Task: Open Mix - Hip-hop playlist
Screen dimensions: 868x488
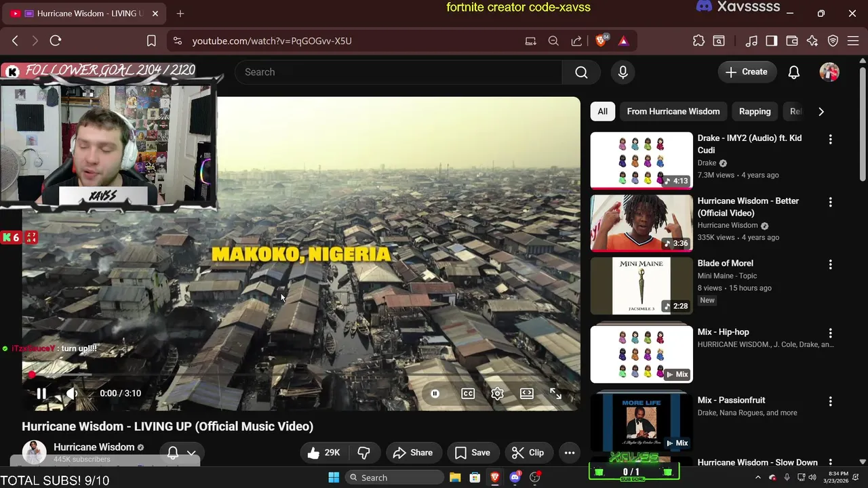Action: (642, 354)
